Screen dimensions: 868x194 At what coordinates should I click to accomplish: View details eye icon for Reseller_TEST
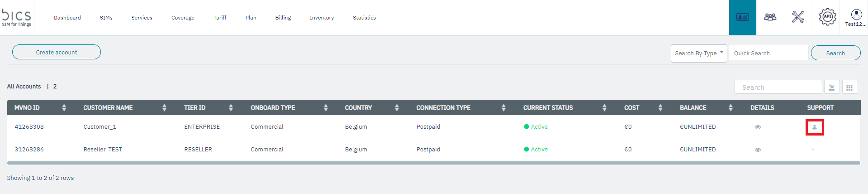pos(758,150)
